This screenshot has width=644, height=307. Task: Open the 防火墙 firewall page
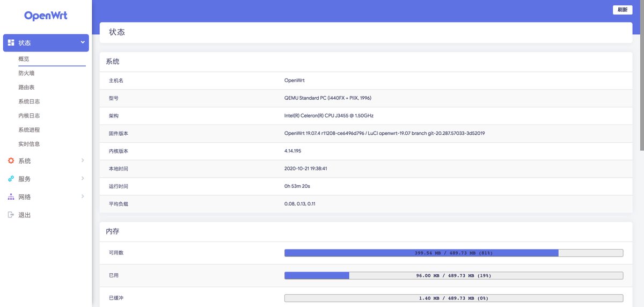tap(26, 73)
